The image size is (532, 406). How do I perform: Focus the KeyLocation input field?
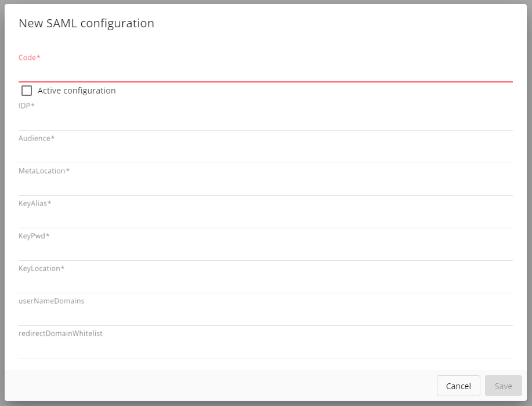[x=265, y=283]
